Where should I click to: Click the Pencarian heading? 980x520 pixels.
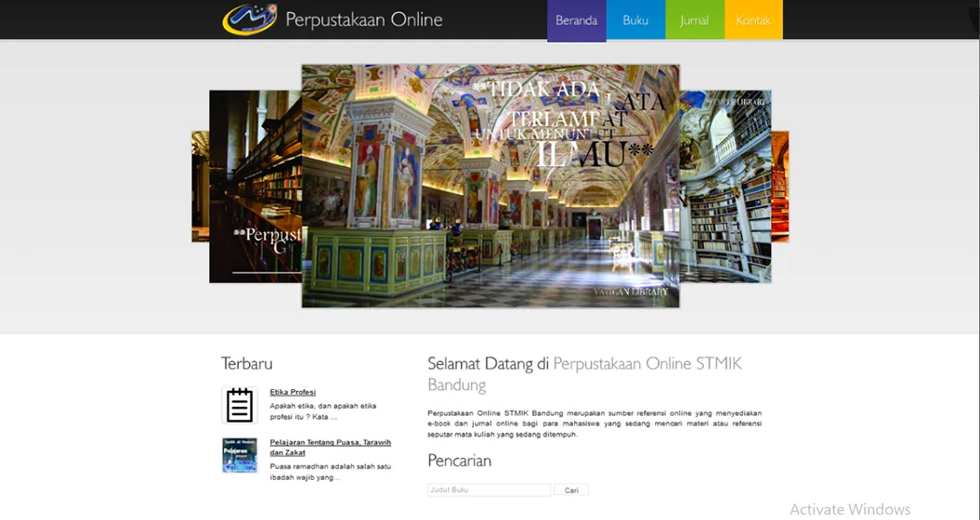pyautogui.click(x=460, y=461)
